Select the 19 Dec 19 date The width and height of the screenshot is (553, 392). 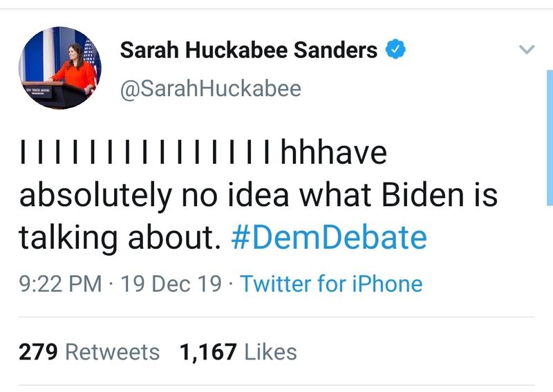(171, 283)
